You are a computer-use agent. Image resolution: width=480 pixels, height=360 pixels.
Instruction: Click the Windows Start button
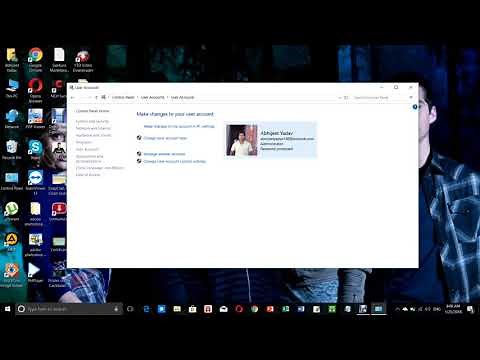7,309
